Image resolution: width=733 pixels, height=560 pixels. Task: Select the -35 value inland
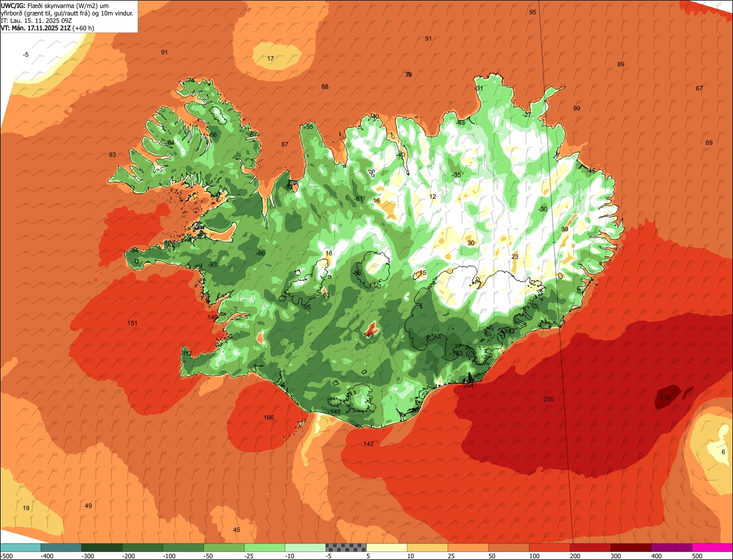coord(456,175)
